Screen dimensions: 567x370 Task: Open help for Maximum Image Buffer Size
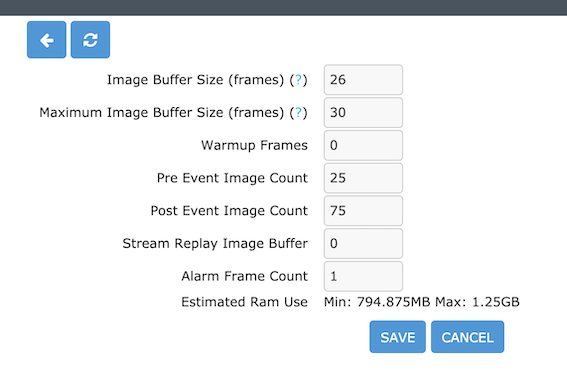pyautogui.click(x=298, y=112)
